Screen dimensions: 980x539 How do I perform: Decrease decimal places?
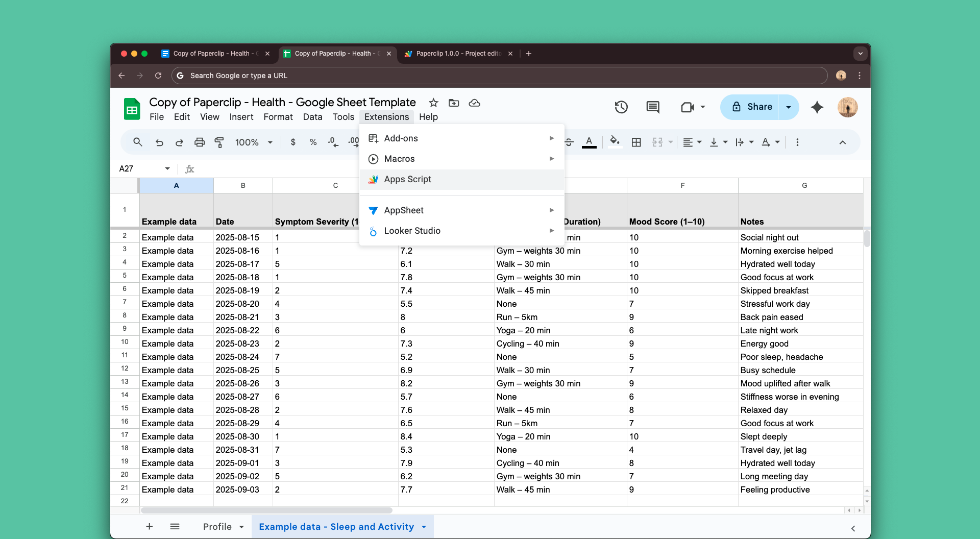click(x=333, y=142)
